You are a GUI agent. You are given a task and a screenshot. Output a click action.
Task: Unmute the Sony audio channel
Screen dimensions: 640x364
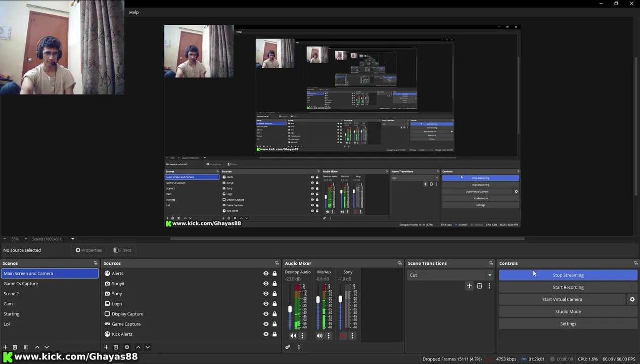343,336
